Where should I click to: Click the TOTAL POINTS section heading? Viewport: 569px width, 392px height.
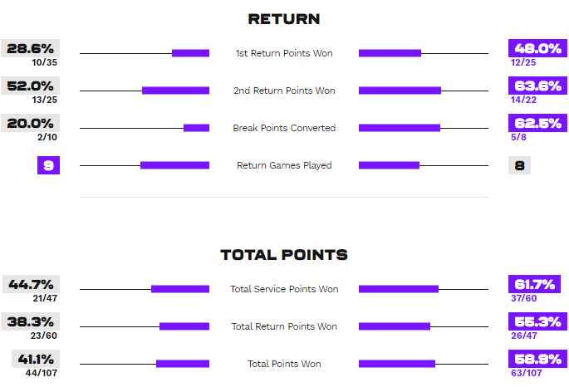(x=284, y=254)
